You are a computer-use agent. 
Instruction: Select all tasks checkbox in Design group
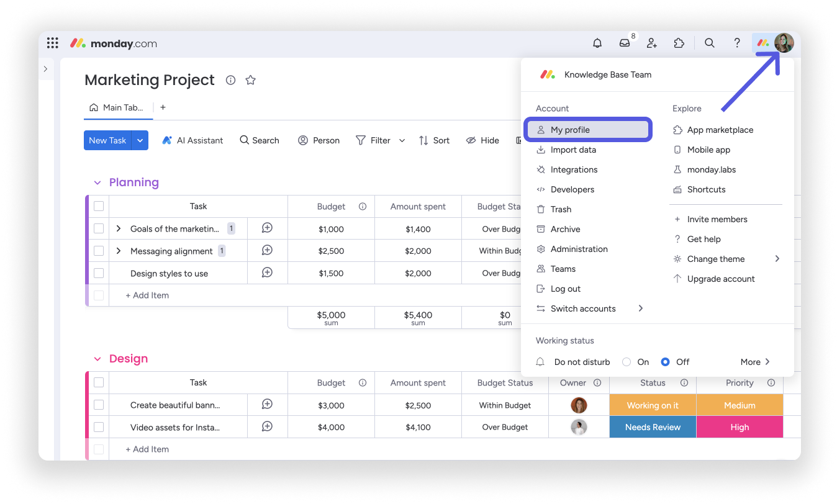[99, 382]
